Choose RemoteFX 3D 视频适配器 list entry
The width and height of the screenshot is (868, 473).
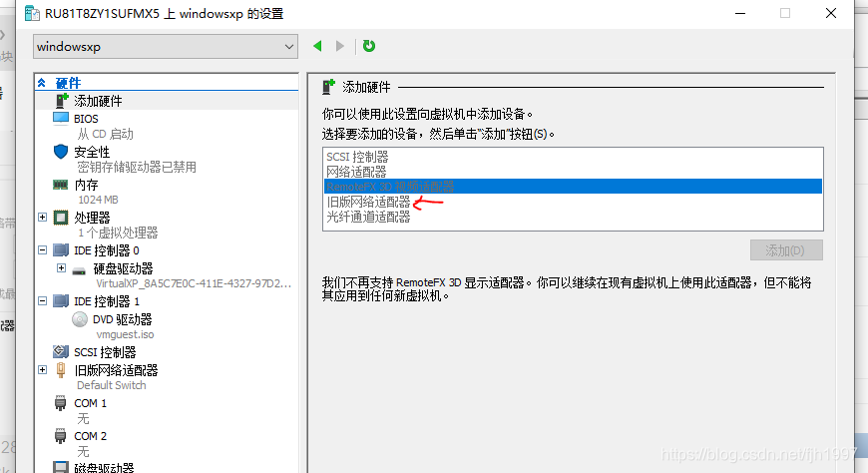pyautogui.click(x=573, y=187)
